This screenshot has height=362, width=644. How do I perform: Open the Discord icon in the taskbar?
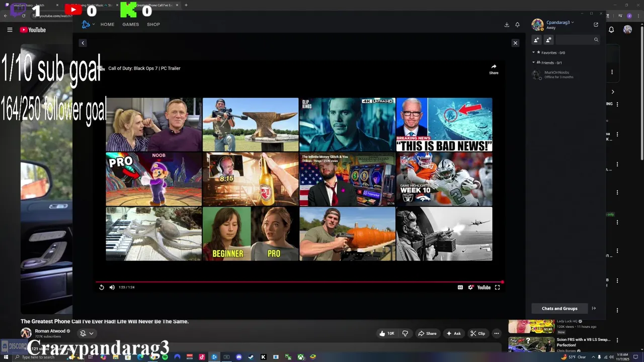click(x=238, y=357)
